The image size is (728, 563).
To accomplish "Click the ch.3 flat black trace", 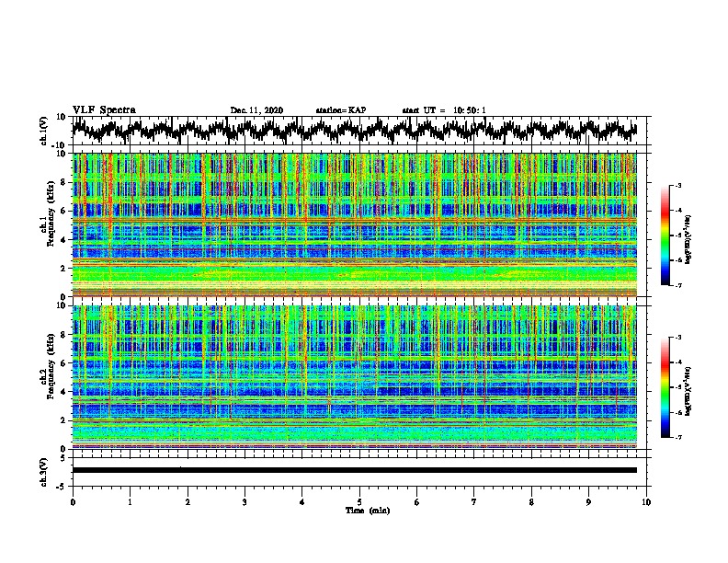I will (x=355, y=470).
